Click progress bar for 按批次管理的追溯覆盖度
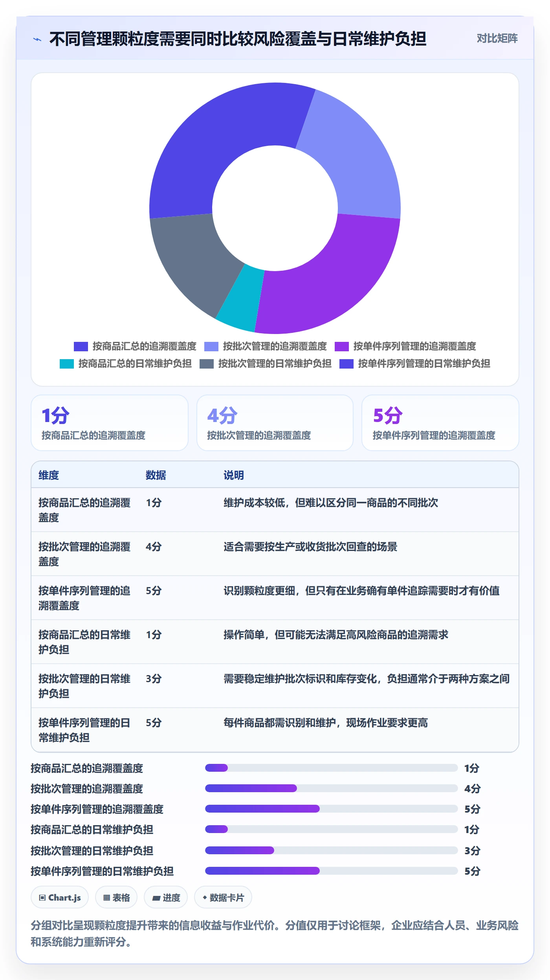This screenshot has width=550, height=980. tap(332, 788)
